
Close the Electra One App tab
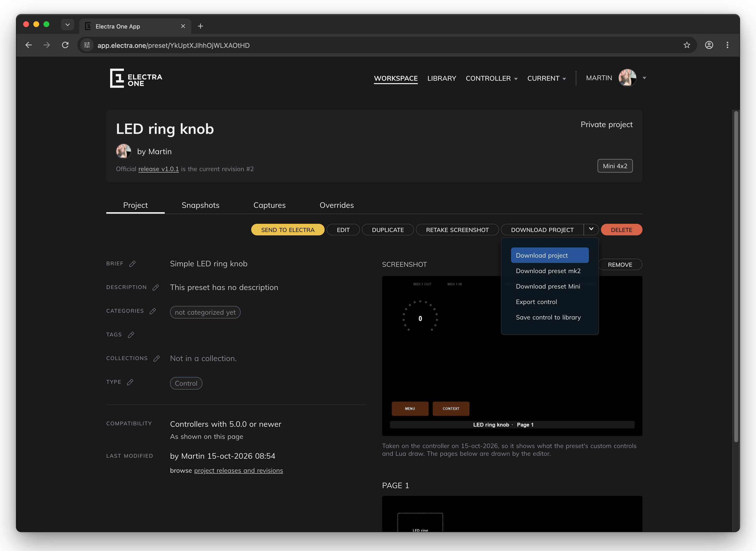183,26
